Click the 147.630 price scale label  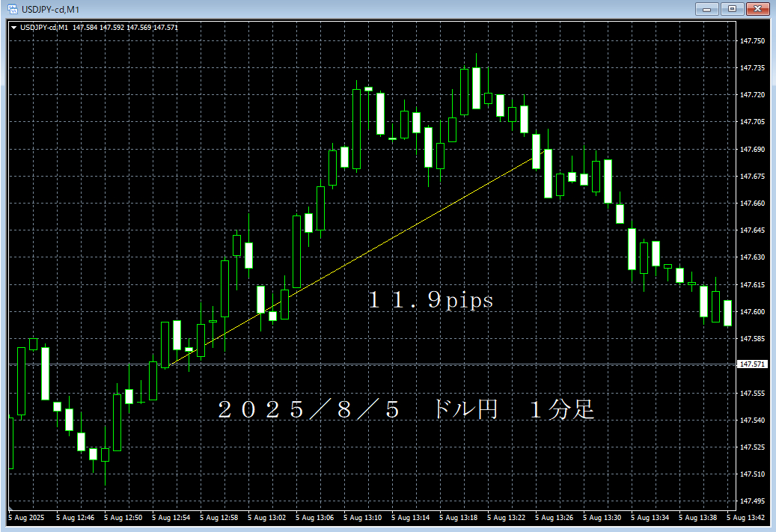752,257
